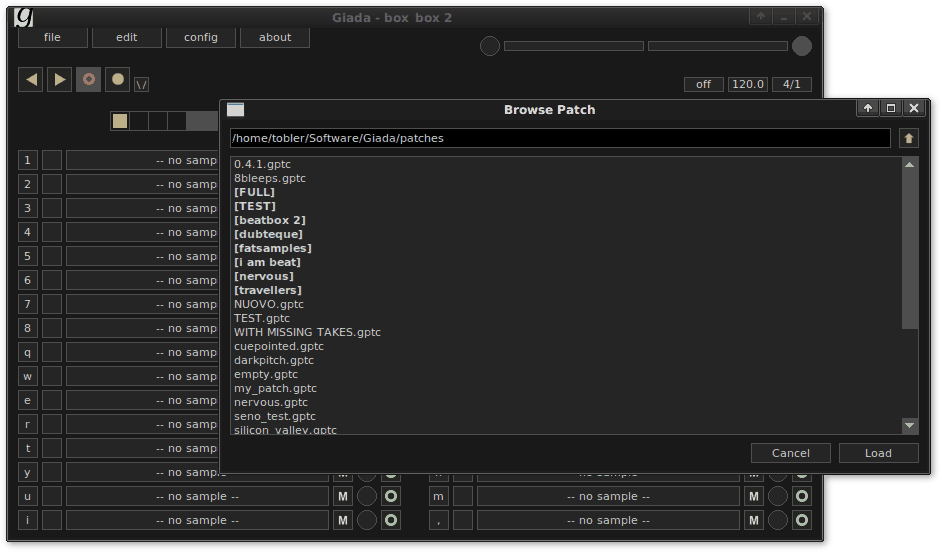Click status box next to key m
Viewport: 941px width, 552px height.
tap(463, 496)
